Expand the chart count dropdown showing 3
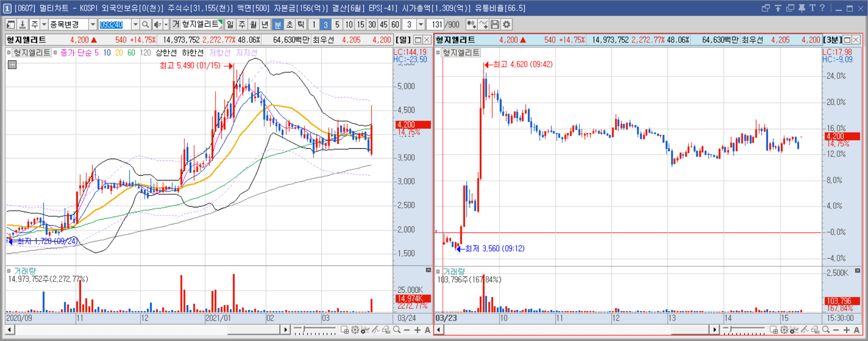The image size is (868, 341). point(421,24)
